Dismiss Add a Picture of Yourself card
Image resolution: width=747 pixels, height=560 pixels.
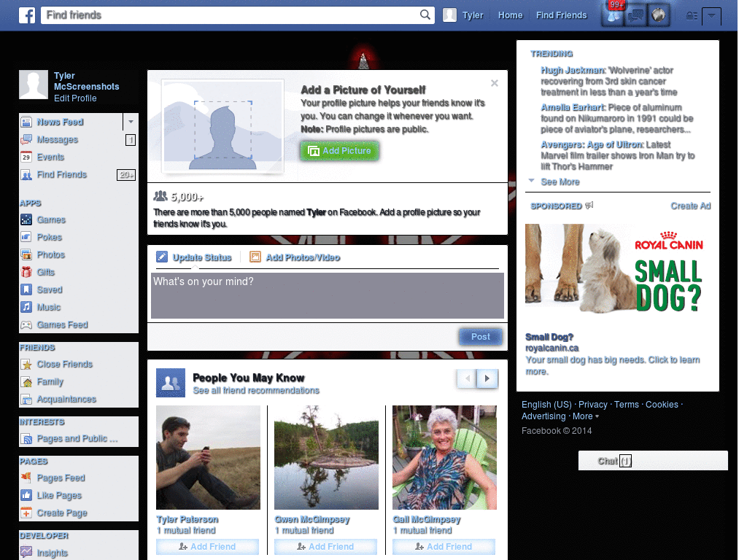(495, 83)
